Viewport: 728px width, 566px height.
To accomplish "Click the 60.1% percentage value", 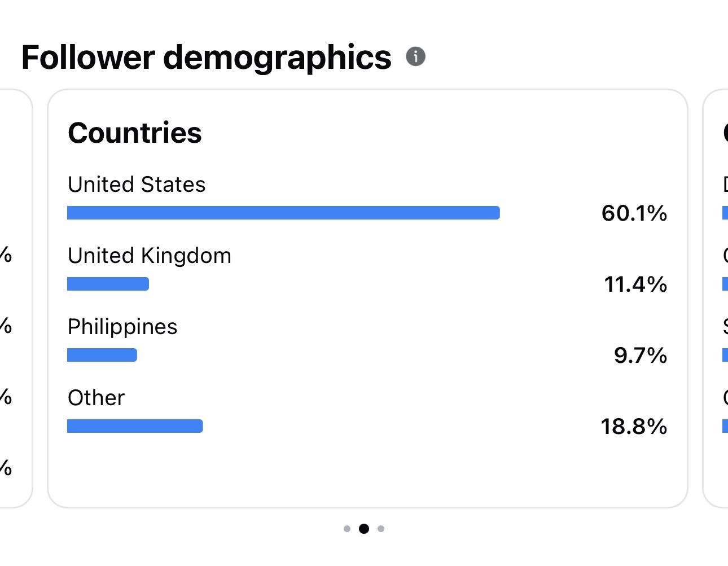I will (x=634, y=213).
